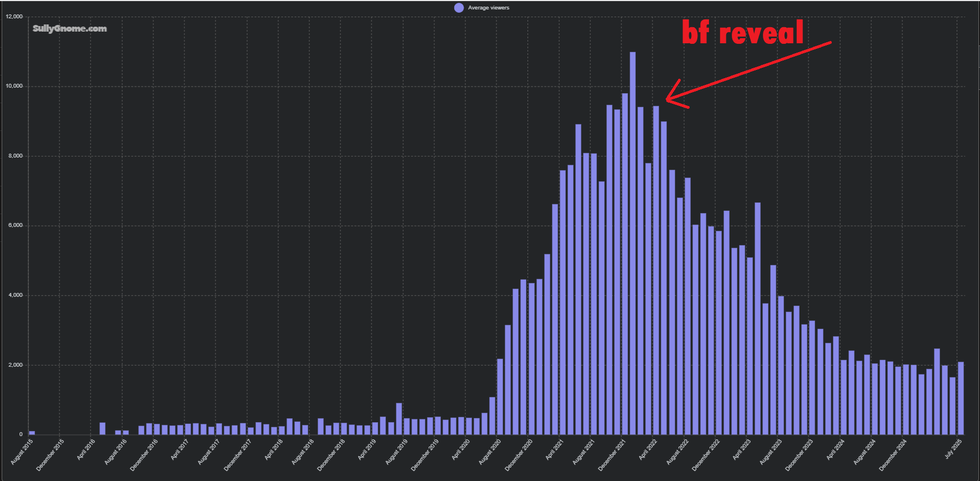Image resolution: width=980 pixels, height=481 pixels.
Task: Click the 2,000 y-axis label
Action: pyautogui.click(x=16, y=365)
